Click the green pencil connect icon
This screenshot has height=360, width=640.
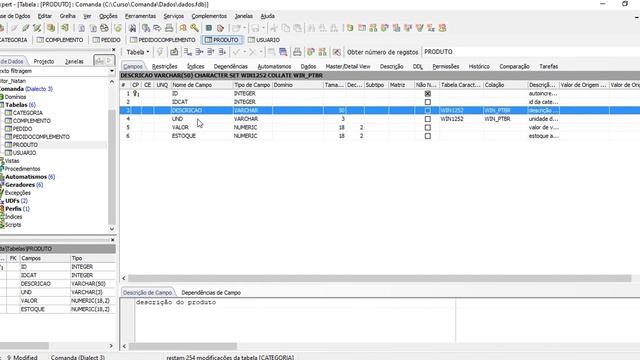point(26,28)
